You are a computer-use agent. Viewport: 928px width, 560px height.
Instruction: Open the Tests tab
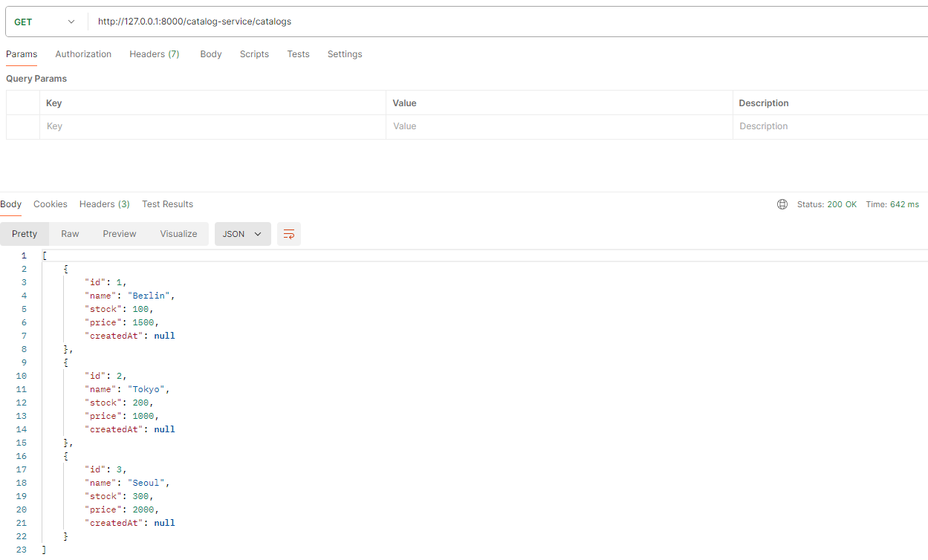(298, 54)
